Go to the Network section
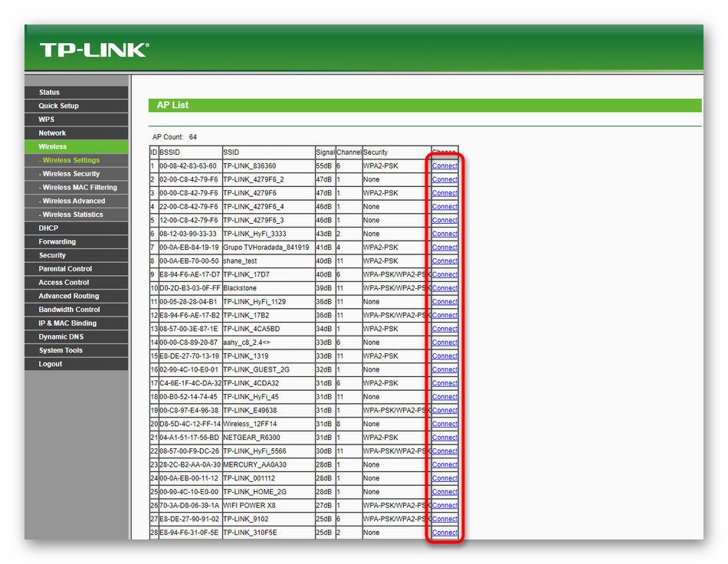Screen dimensions: 728x564 tap(53, 133)
